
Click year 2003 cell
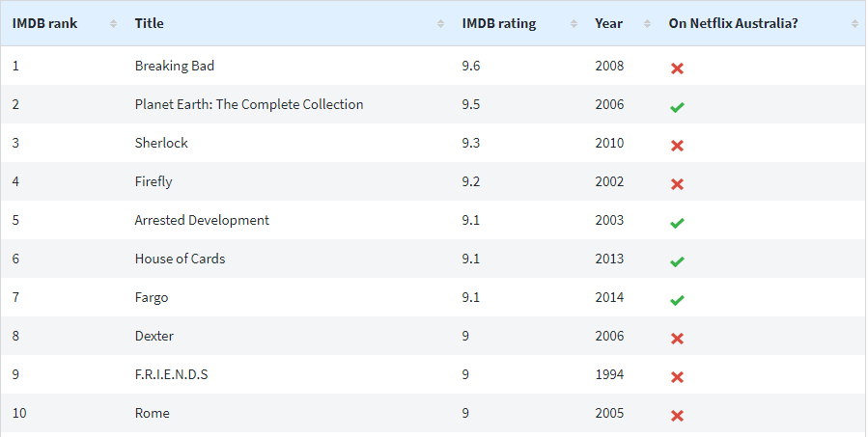coord(609,220)
